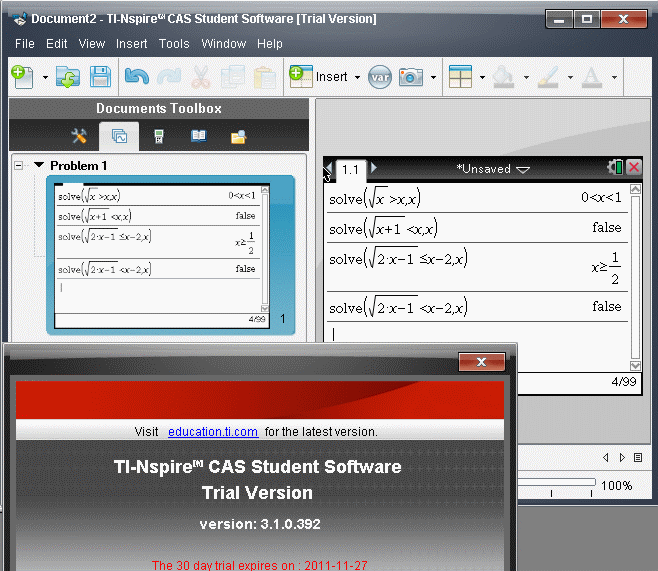The width and height of the screenshot is (658, 571).
Task: Select the Page Sorter tab icon
Action: [119, 136]
